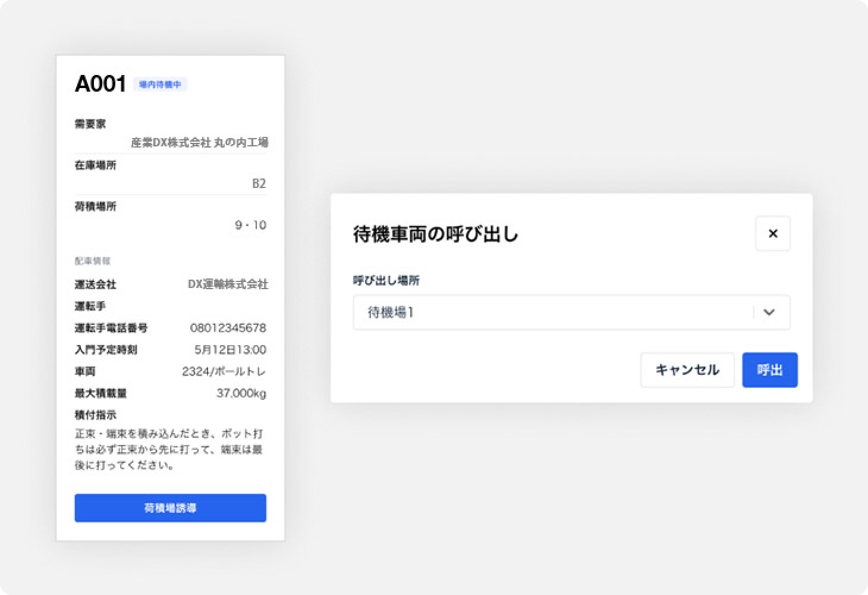Click the 呼び出し場所 field label
The image size is (868, 595).
click(386, 281)
